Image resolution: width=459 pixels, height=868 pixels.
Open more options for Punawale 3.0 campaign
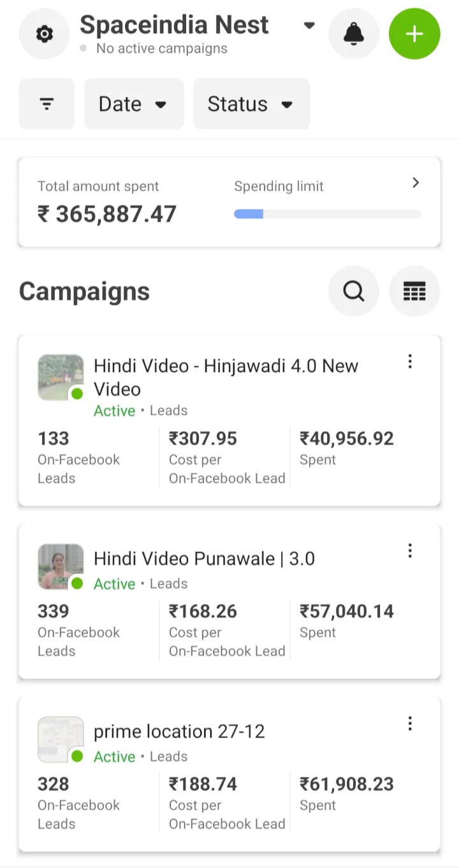[x=410, y=550]
